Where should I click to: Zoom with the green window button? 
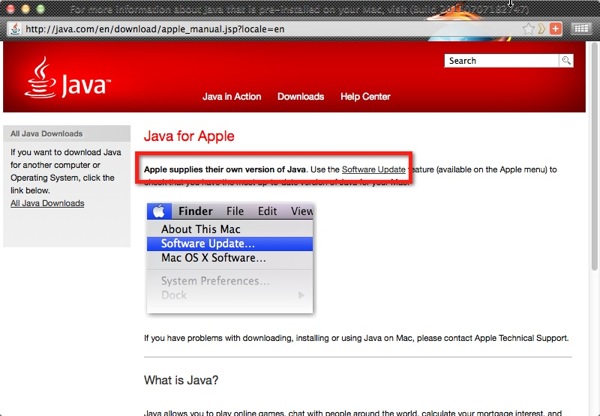pos(40,8)
